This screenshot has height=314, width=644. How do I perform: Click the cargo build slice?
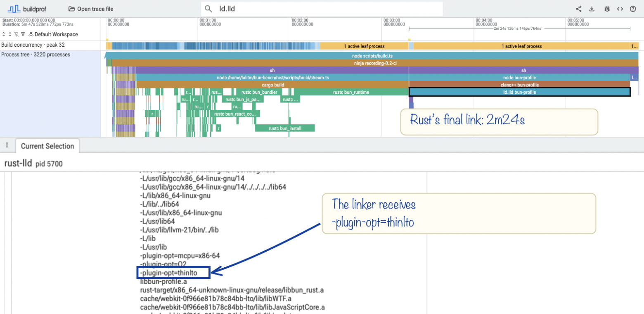pos(272,85)
